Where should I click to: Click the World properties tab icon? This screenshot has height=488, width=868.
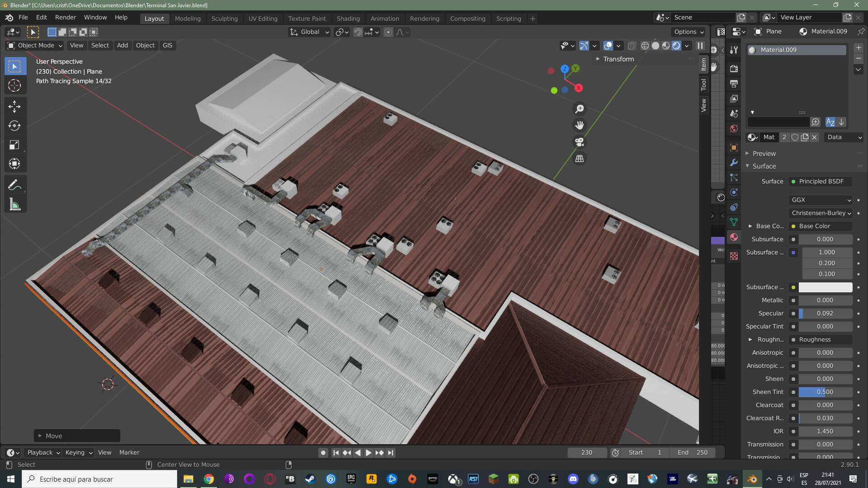pos(734,129)
